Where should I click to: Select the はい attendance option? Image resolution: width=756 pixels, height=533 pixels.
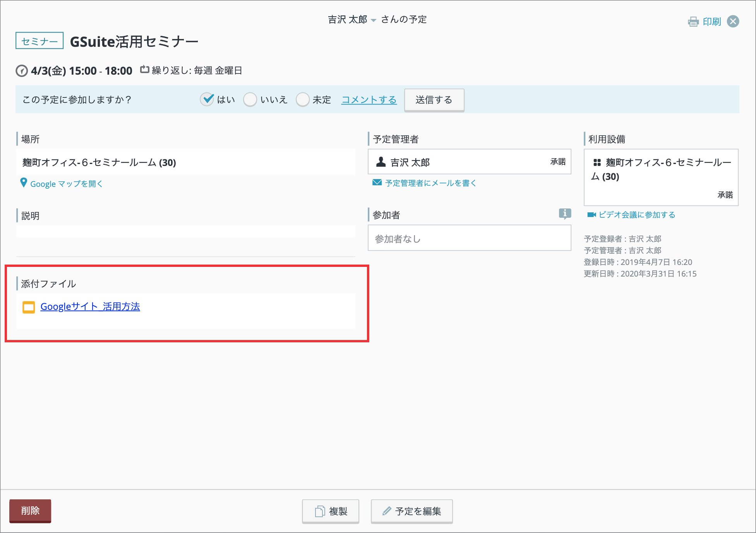tap(207, 99)
